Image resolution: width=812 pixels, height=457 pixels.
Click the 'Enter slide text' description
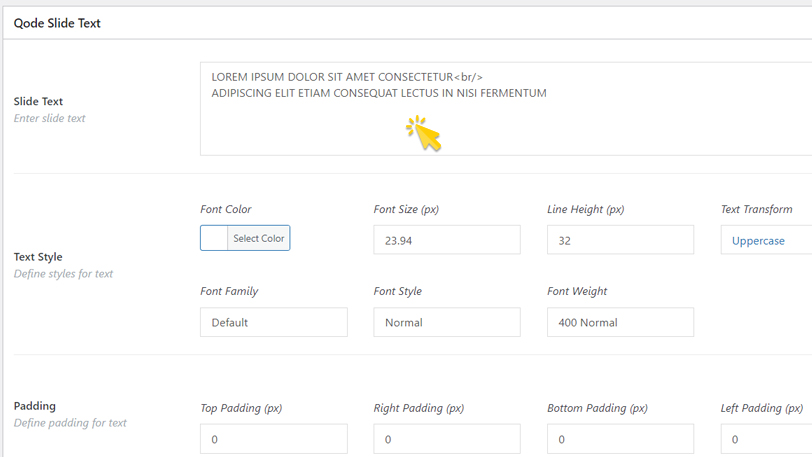click(50, 118)
